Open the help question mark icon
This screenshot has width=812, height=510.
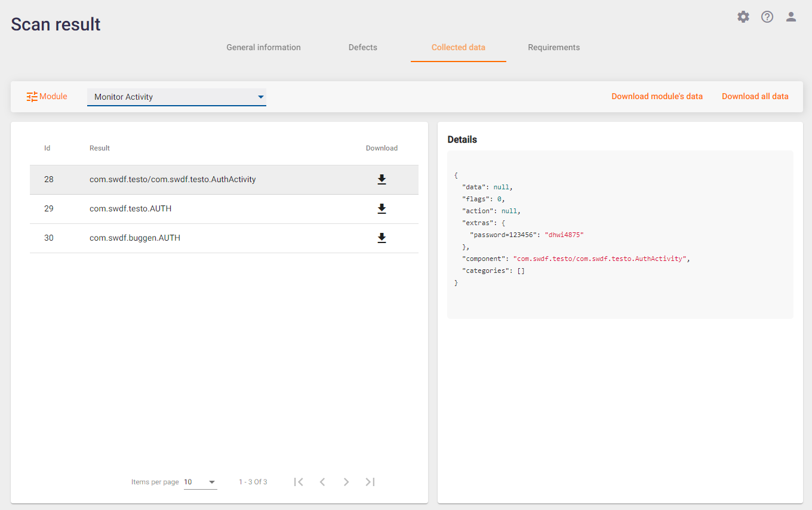pyautogui.click(x=767, y=17)
